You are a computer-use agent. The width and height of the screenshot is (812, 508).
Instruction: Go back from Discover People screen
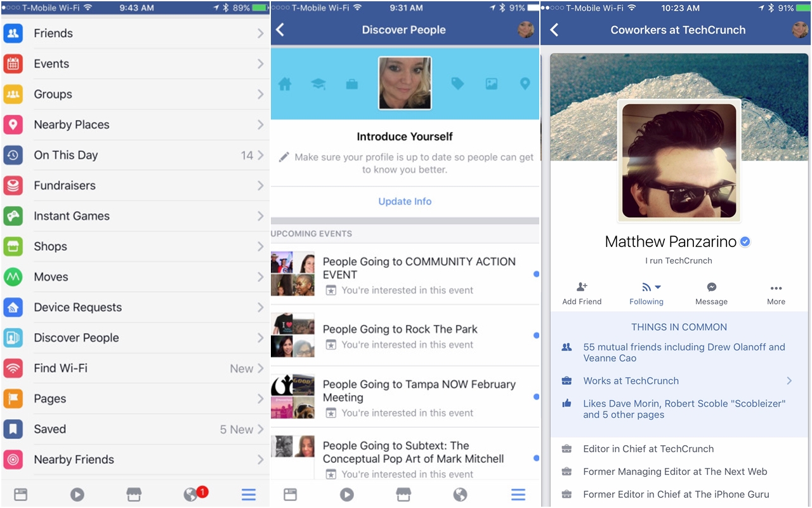click(x=280, y=30)
